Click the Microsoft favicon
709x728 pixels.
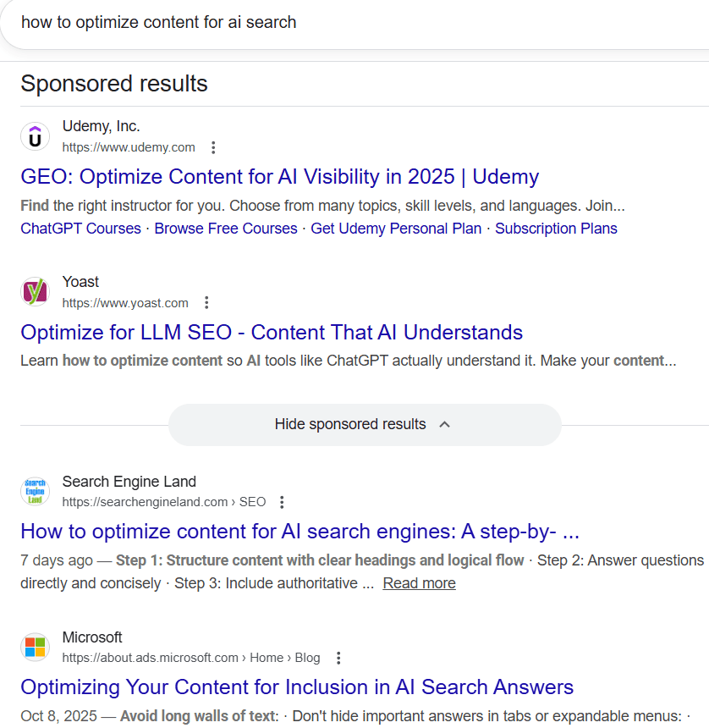[35, 647]
